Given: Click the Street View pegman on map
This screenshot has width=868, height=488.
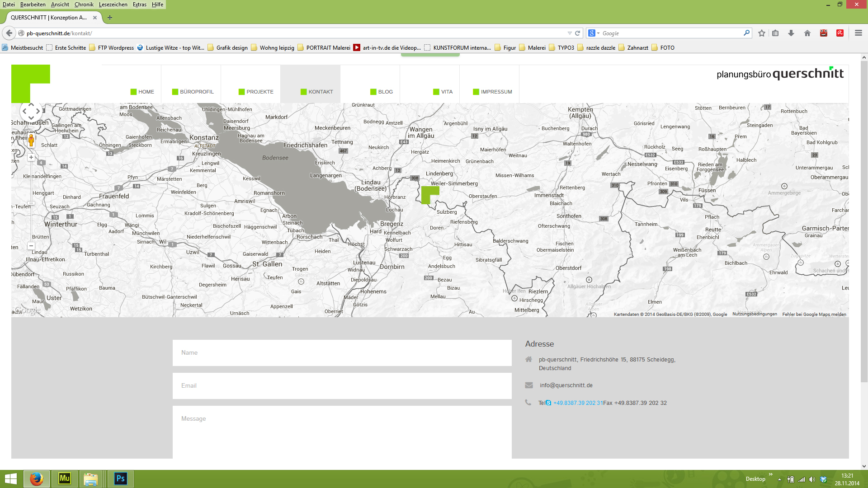Looking at the screenshot, I should tap(31, 141).
